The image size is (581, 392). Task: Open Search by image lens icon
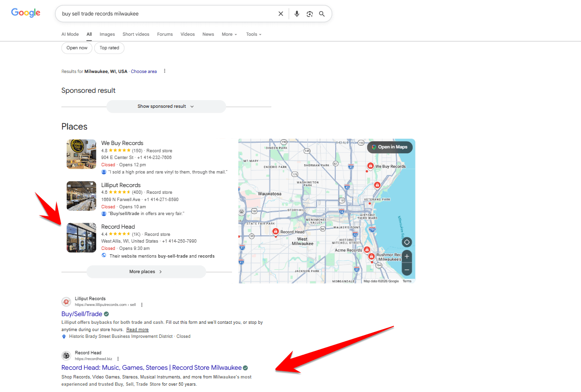[310, 14]
